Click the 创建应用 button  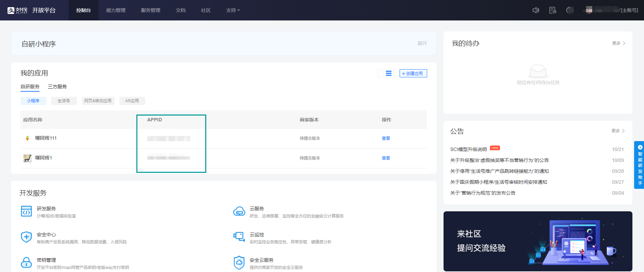click(413, 73)
